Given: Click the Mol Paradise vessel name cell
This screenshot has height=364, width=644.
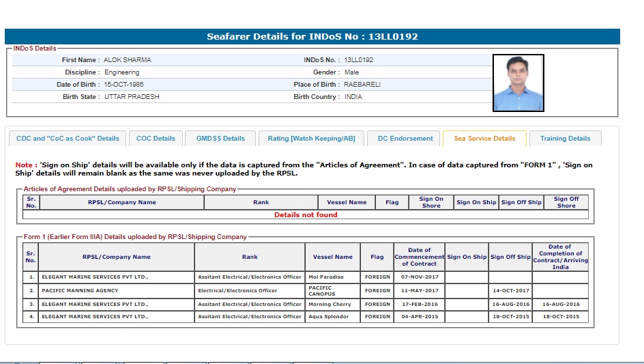Looking at the screenshot, I should tap(326, 277).
